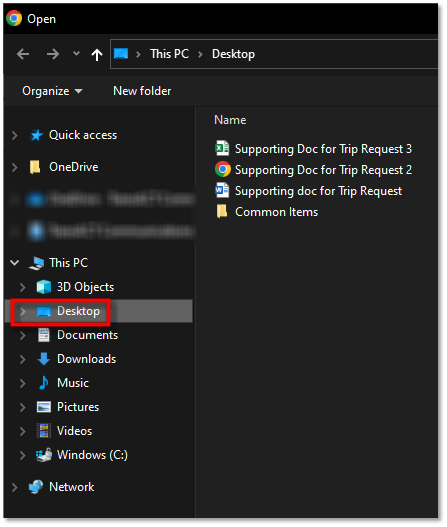The width and height of the screenshot is (447, 527).
Task: Navigate up one folder level arrow
Action: tap(97, 54)
